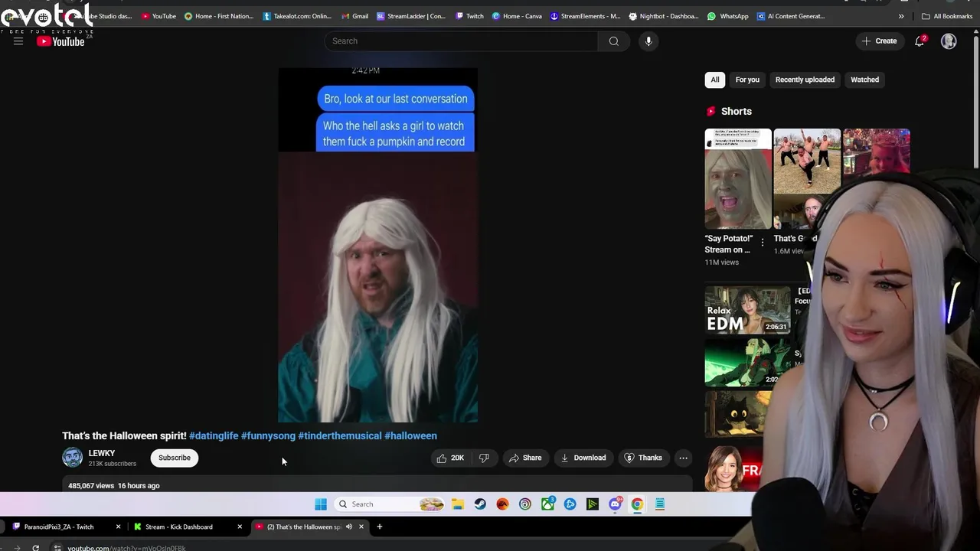Open YouTube bookmark in bookmarks bar

click(x=158, y=16)
